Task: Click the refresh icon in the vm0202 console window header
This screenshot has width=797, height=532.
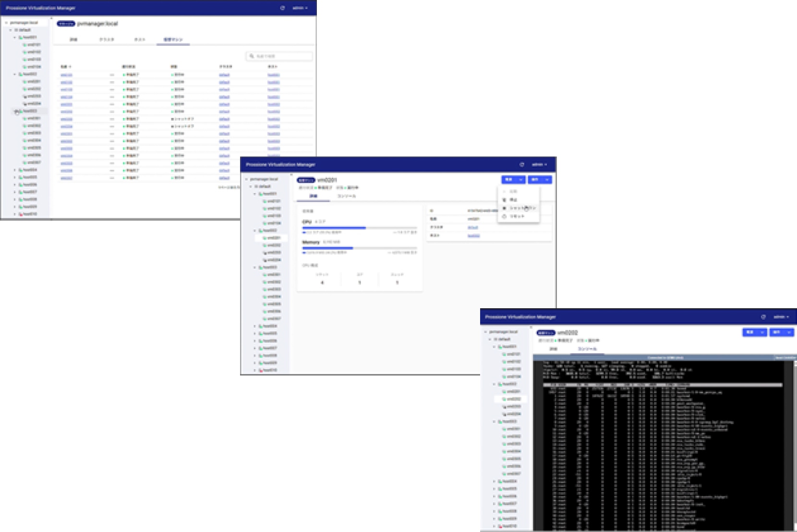Action: click(x=763, y=317)
